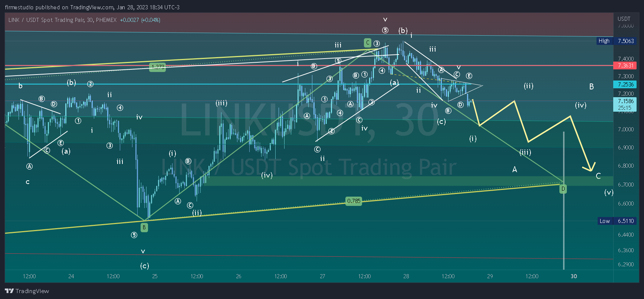Click the cyan 7.2536 price tag
Viewport: 644px width, 299px height.
coord(625,84)
